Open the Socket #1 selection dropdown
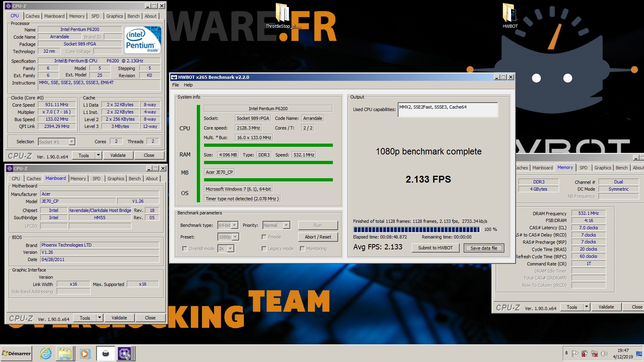The image size is (644, 362). [72, 142]
